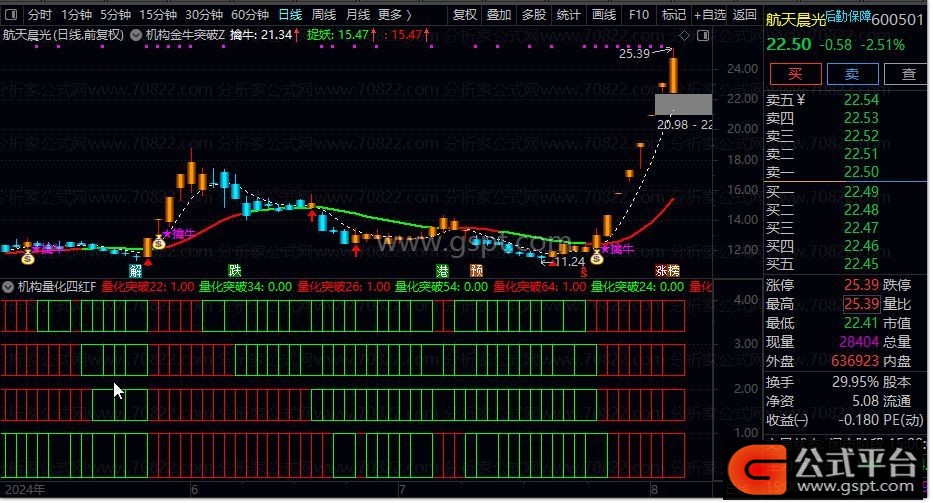This screenshot has height=503, width=933.
Task: Select the 30分钟 period
Action: [203, 14]
